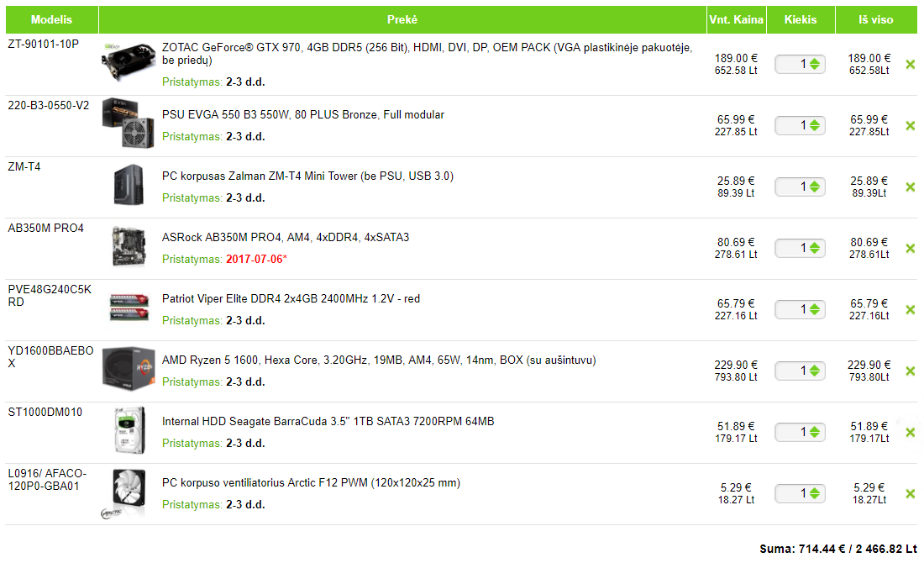The width and height of the screenshot is (924, 563).
Task: Click the Iš viso column header
Action: (x=875, y=19)
